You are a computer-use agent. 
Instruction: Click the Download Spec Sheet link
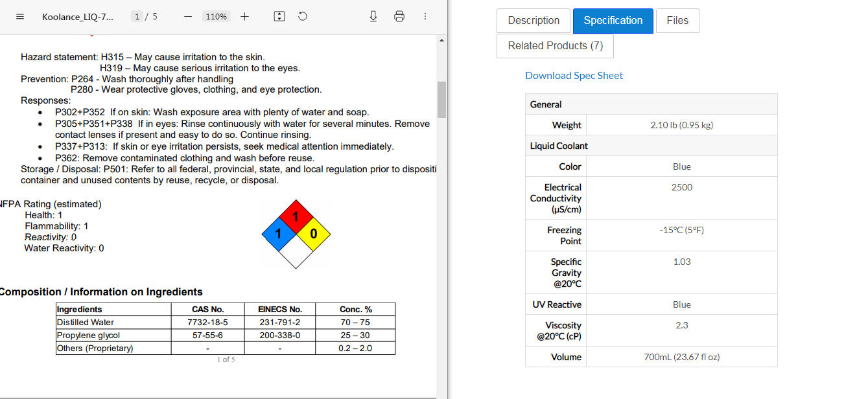574,75
